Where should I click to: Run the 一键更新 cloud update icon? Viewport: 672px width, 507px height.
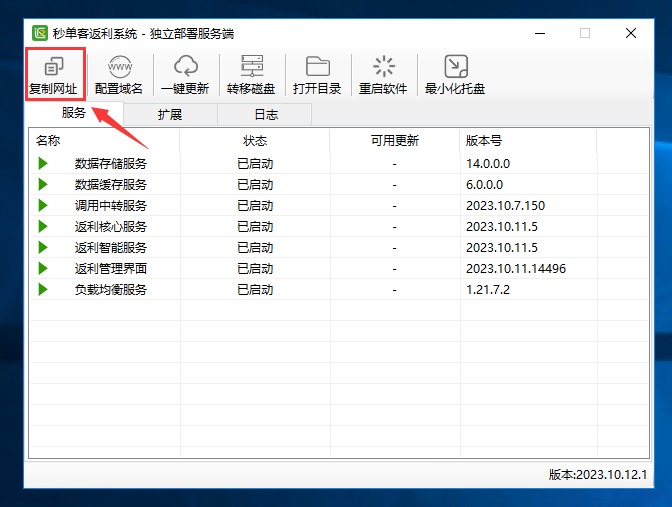click(x=186, y=66)
